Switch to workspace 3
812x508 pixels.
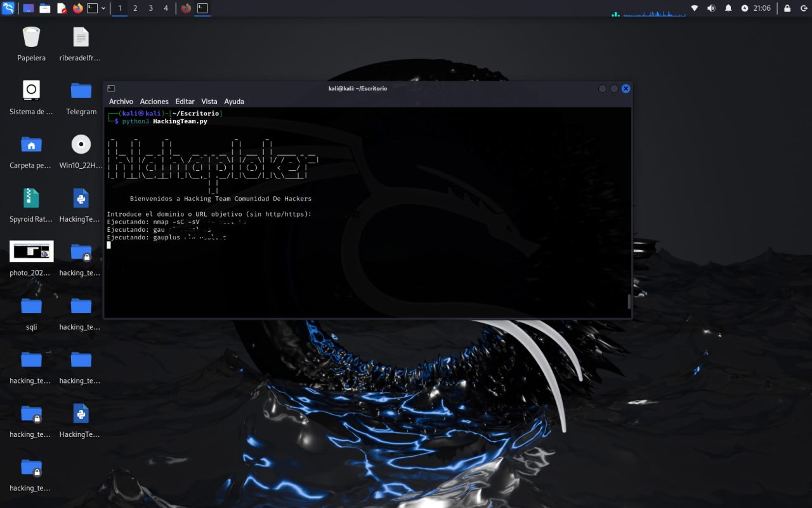click(x=150, y=8)
